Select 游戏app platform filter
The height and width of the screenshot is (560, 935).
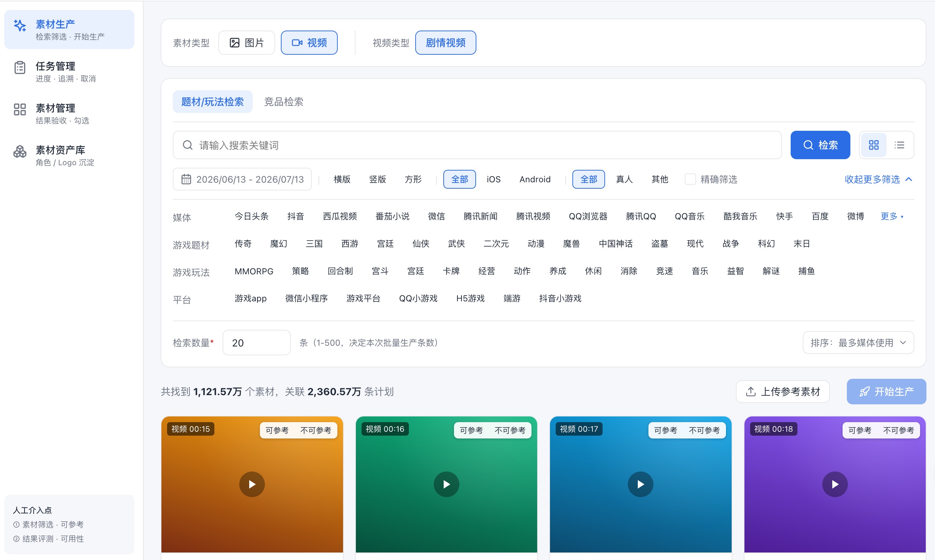(x=250, y=298)
